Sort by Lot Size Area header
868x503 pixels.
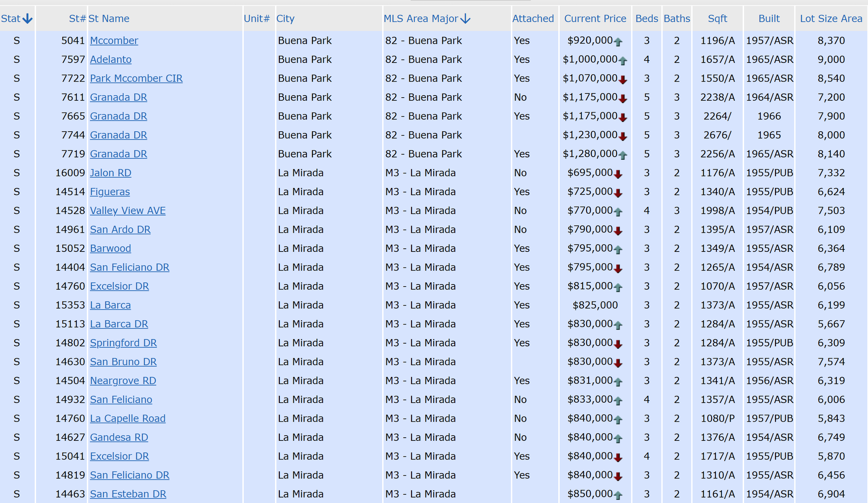click(831, 19)
